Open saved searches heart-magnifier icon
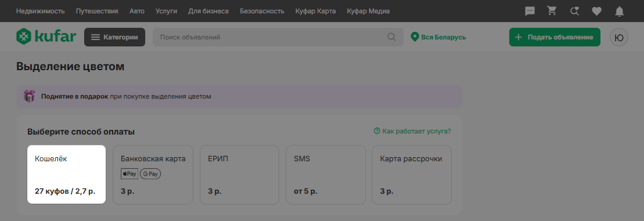The height and width of the screenshot is (221, 644). click(x=574, y=11)
